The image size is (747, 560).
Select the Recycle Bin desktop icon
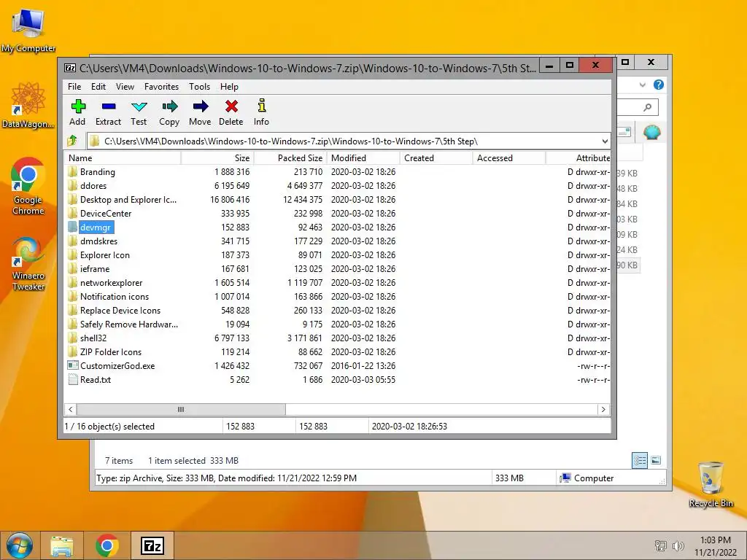(711, 484)
